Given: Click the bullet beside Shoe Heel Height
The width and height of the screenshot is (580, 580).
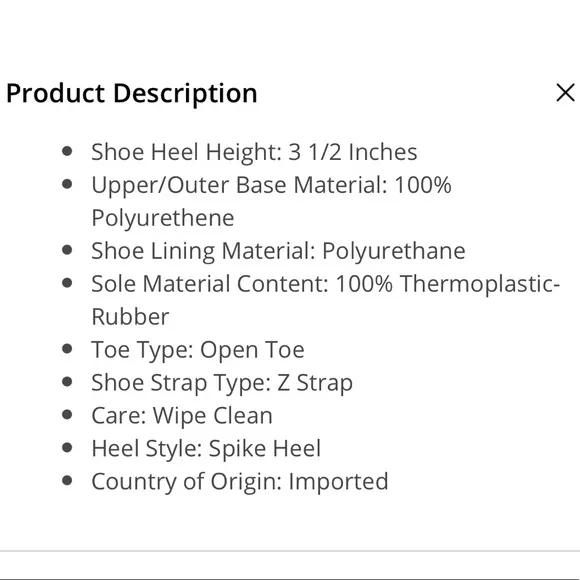Looking at the screenshot, I should coord(67,151).
